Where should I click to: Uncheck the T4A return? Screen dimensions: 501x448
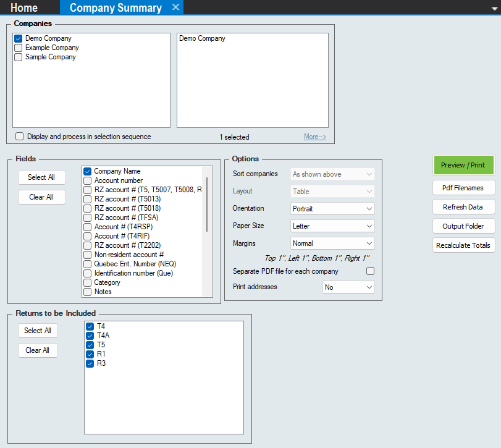(x=90, y=336)
